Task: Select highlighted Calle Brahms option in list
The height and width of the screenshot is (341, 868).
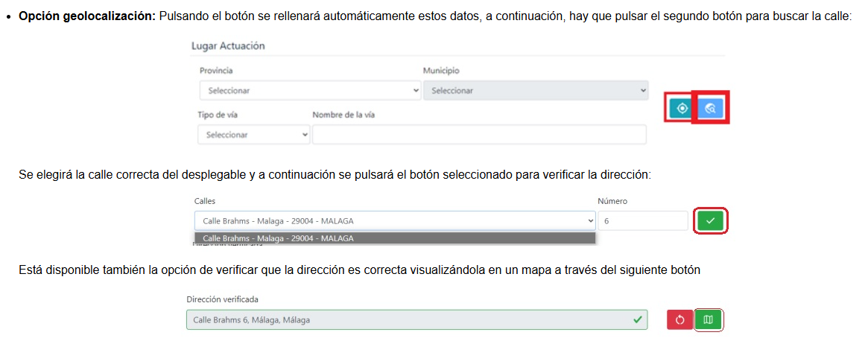Action: click(394, 238)
